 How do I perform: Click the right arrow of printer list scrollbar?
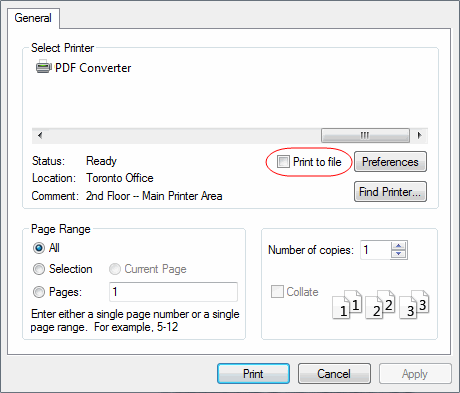[419, 135]
